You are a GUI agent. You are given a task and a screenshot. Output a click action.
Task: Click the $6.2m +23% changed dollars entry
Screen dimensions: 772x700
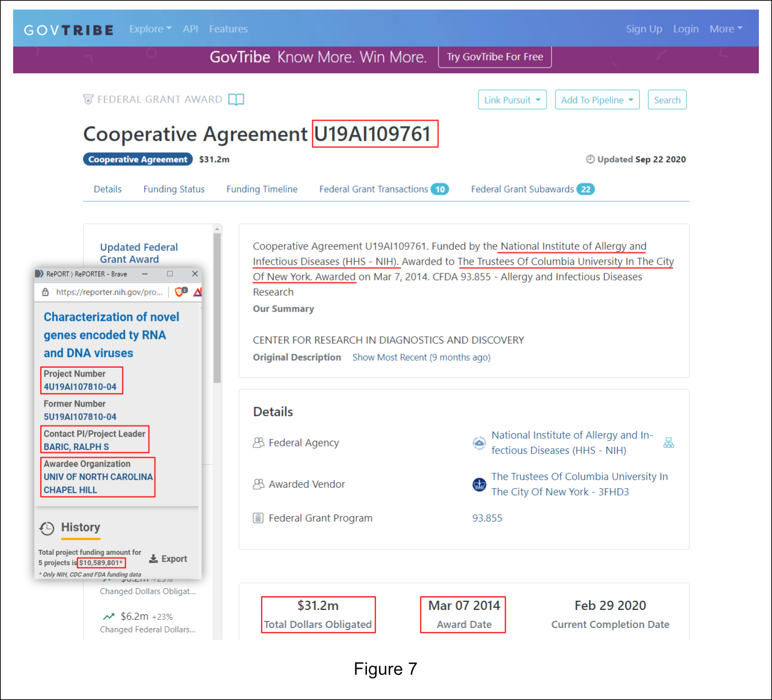click(x=147, y=622)
